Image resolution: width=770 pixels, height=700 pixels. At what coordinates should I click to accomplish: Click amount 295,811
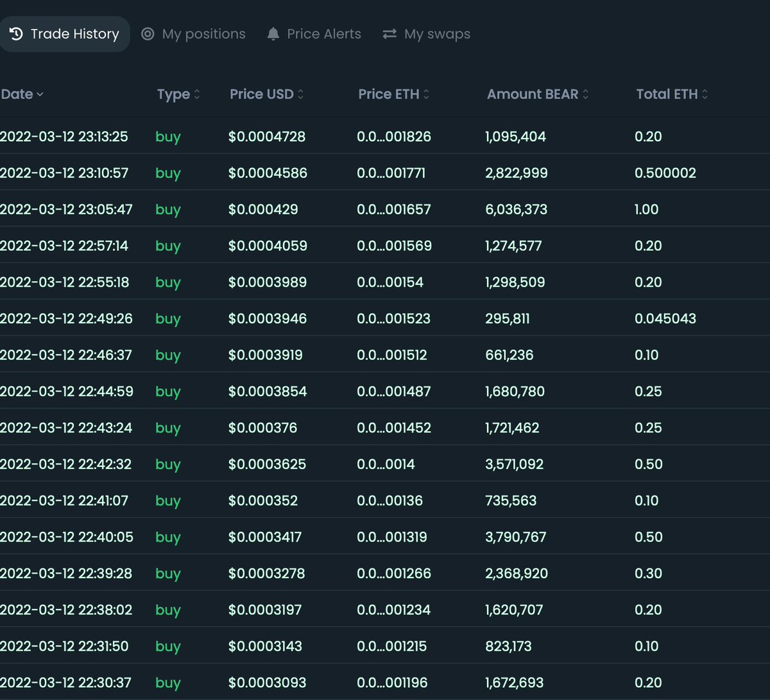coord(508,319)
